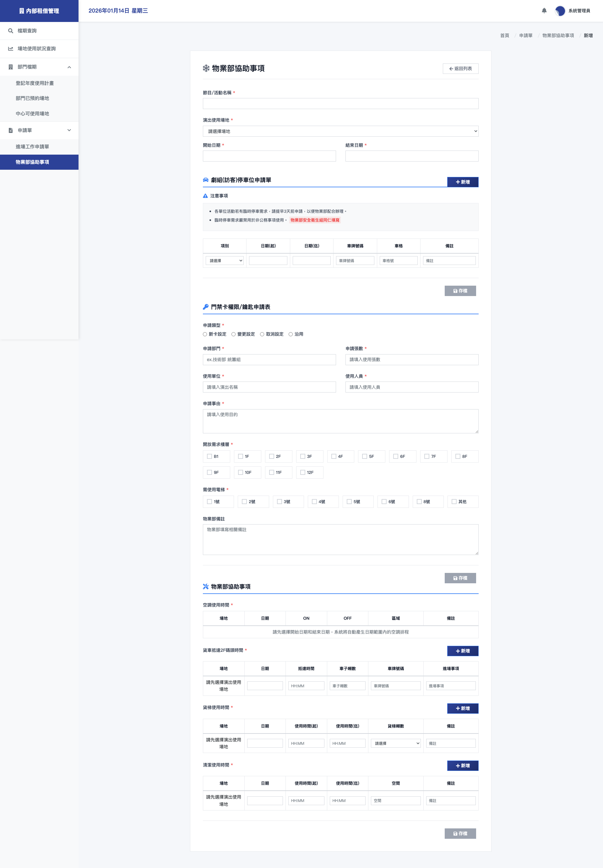
Task: Open the 請選擇場地 venue dropdown
Action: [340, 131]
